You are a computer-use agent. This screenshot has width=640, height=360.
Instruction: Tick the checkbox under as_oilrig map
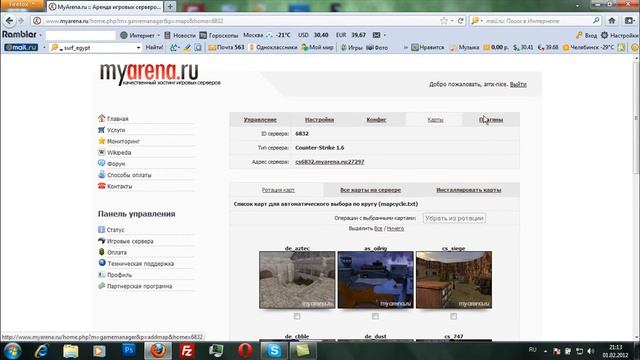(x=375, y=316)
